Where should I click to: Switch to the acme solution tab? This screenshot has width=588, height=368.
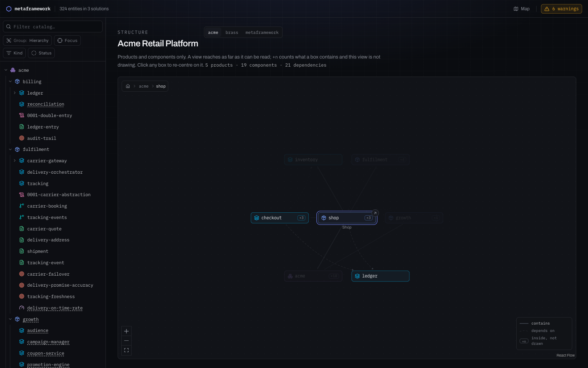(x=213, y=32)
